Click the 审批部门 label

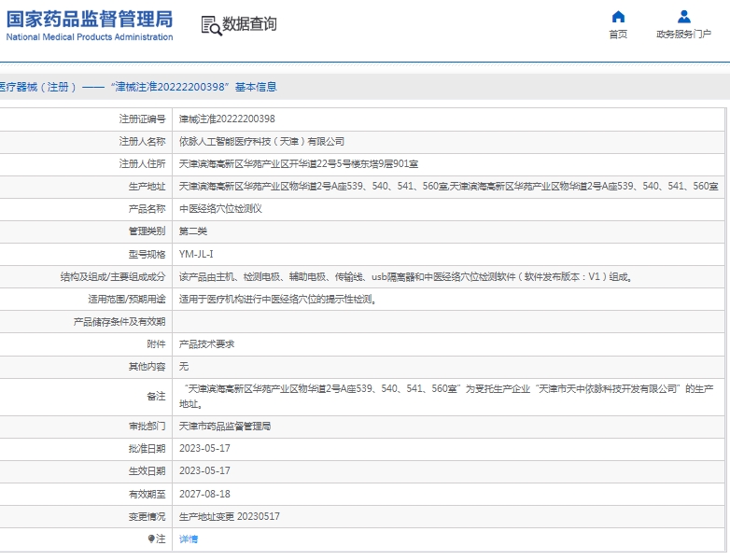point(147,426)
